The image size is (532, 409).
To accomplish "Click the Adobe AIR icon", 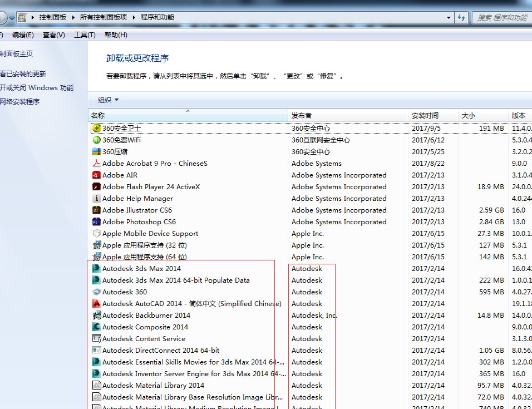I will tap(96, 175).
